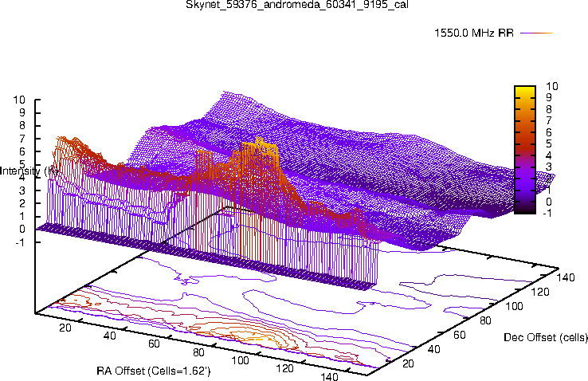
Task: Click the intensity axis tick label 0
Action: point(22,229)
